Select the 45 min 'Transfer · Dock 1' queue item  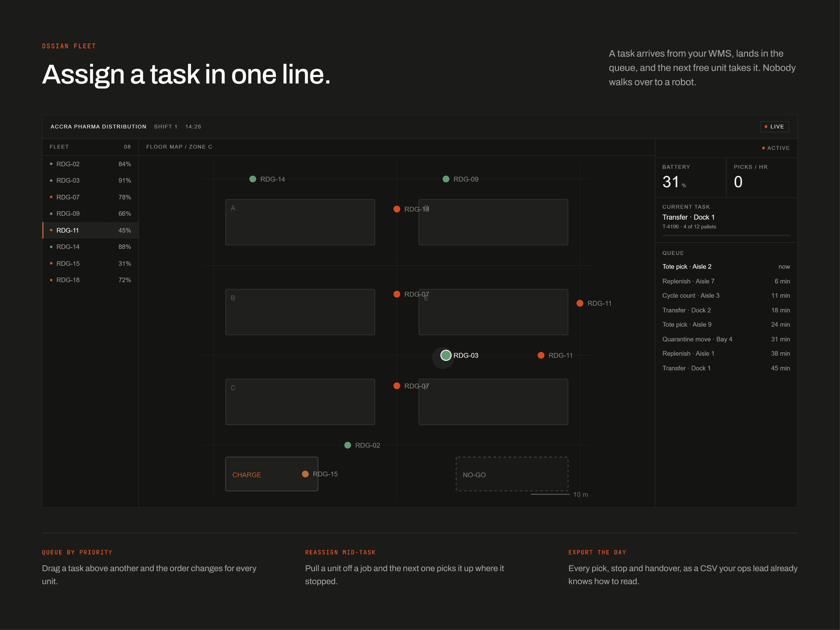tap(726, 368)
